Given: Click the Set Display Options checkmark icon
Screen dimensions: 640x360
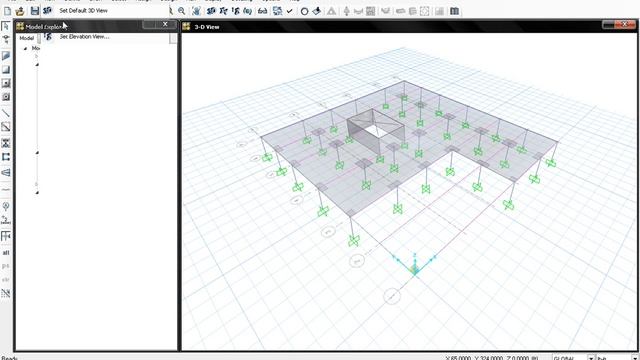Looking at the screenshot, I should (x=290, y=11).
